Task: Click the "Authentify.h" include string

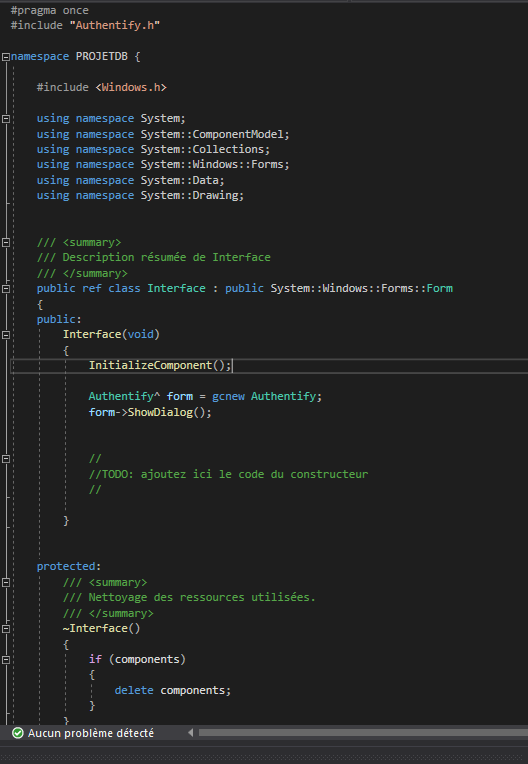Action: coord(114,25)
